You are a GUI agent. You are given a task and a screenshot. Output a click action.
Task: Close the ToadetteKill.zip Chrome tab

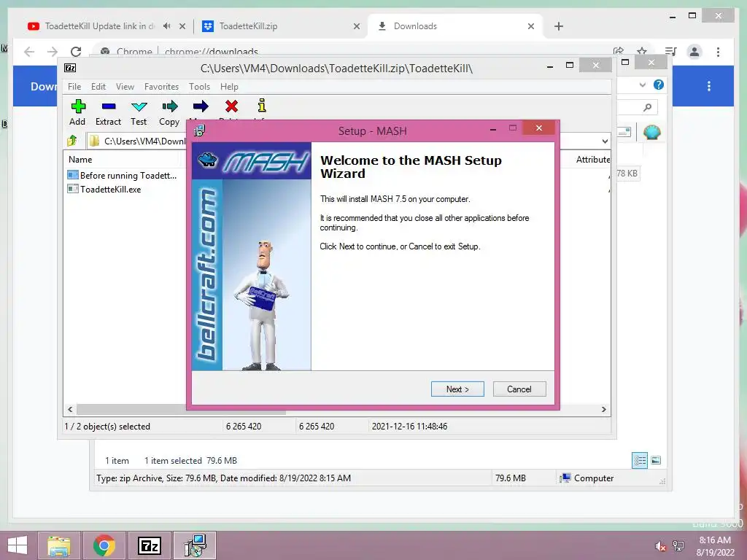tap(356, 27)
